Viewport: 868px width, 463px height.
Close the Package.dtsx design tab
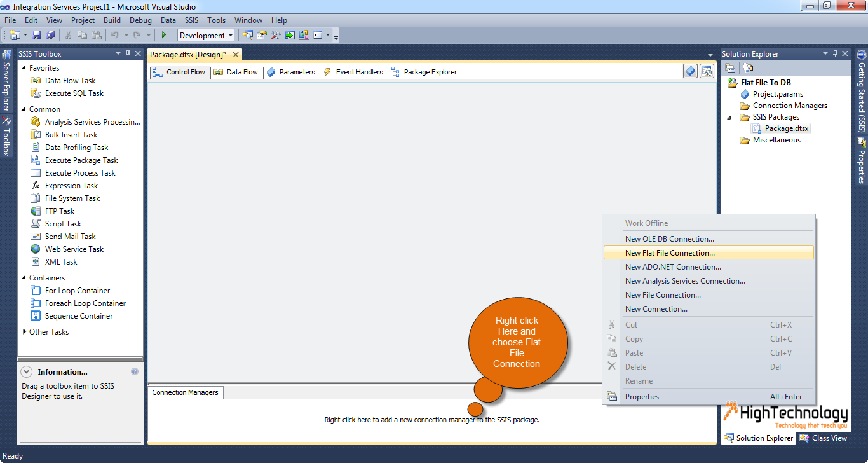pyautogui.click(x=236, y=55)
